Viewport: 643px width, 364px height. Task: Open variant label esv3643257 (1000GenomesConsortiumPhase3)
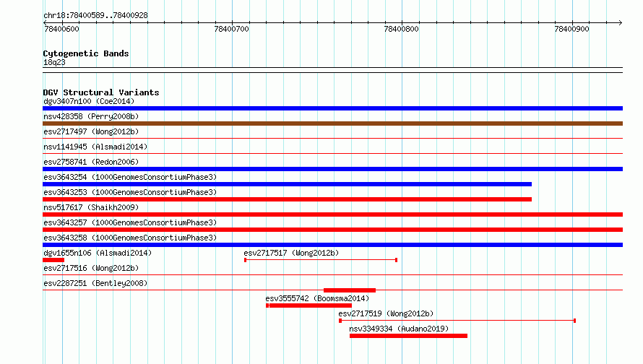click(x=130, y=222)
